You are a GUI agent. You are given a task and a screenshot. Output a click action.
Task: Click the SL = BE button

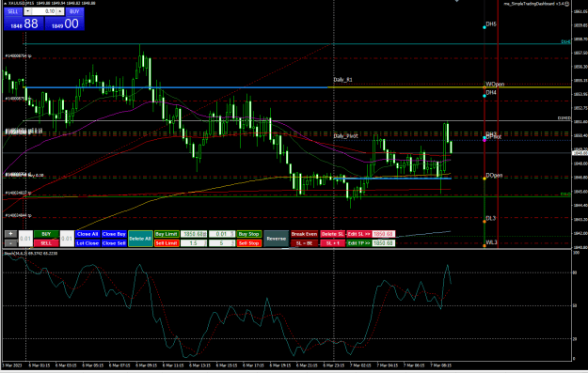(304, 243)
